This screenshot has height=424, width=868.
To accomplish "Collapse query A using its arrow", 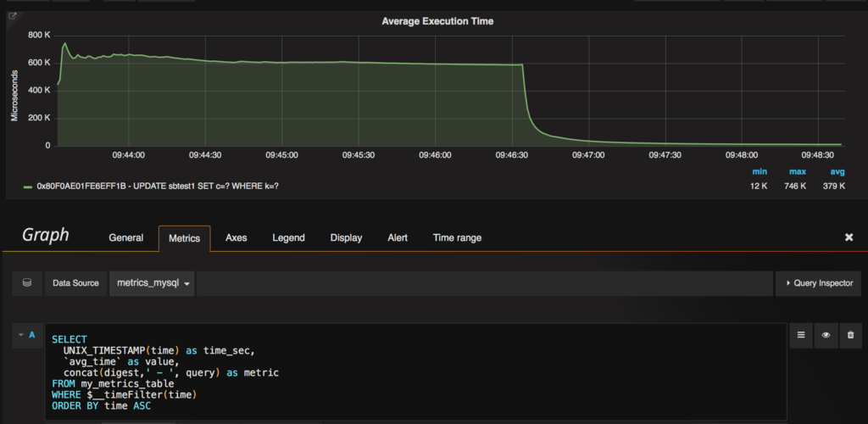I will click(x=19, y=335).
